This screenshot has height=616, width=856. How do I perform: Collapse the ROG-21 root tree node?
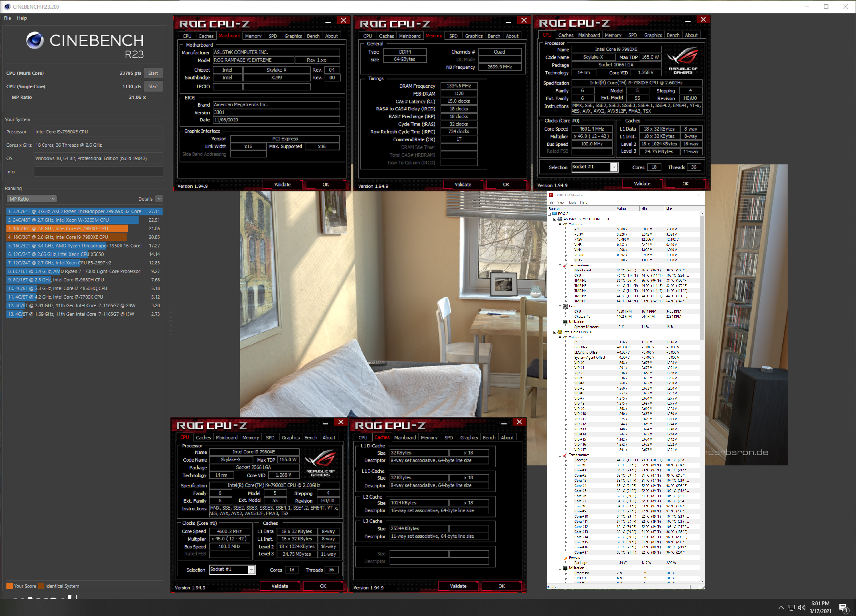click(549, 214)
